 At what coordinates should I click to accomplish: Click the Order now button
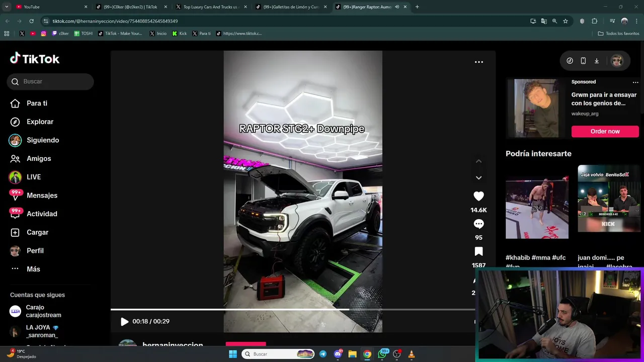point(605,131)
